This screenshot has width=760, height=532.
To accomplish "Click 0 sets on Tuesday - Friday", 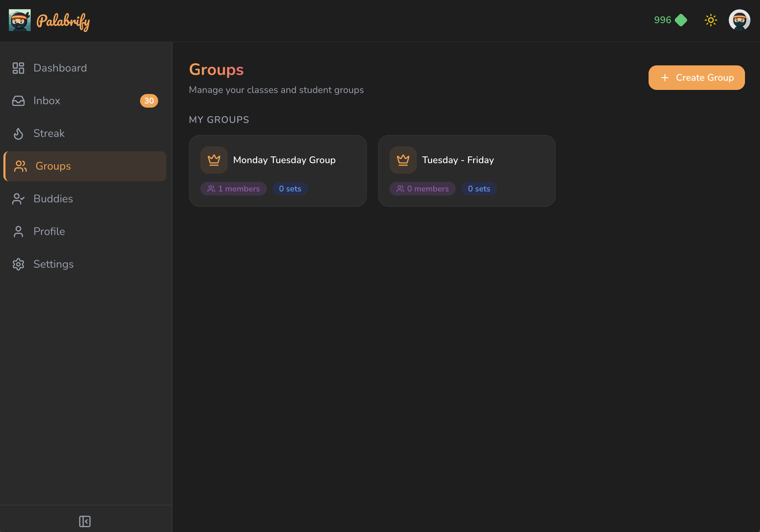I will point(479,189).
